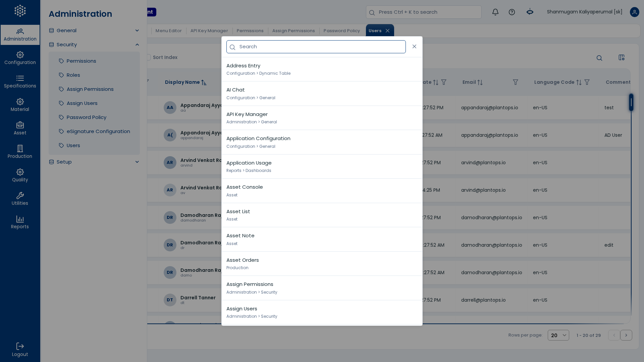Filter the Language Code column
This screenshot has height=362, width=644.
pos(587,82)
